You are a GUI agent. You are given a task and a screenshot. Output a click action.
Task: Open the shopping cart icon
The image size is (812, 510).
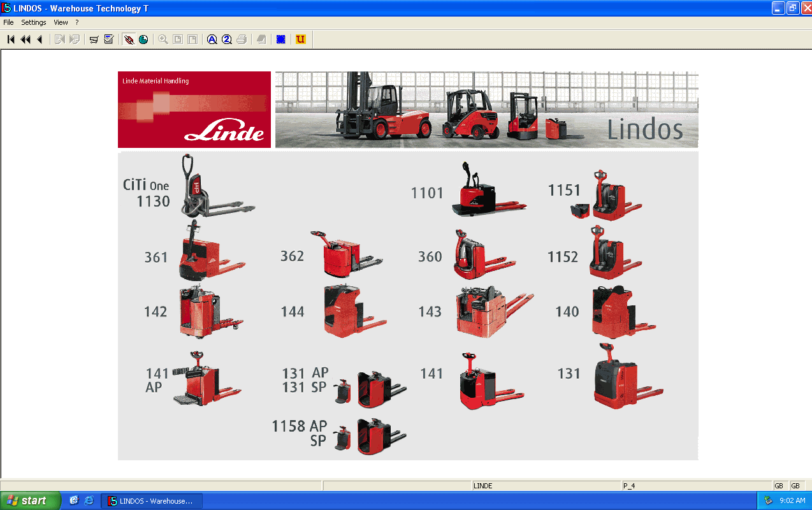94,40
